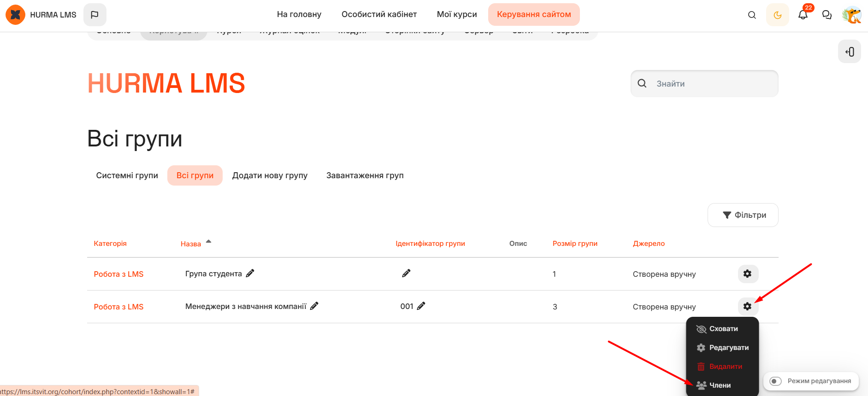The width and height of the screenshot is (868, 396).
Task: Open the search icon in top bar
Action: pyautogui.click(x=752, y=15)
